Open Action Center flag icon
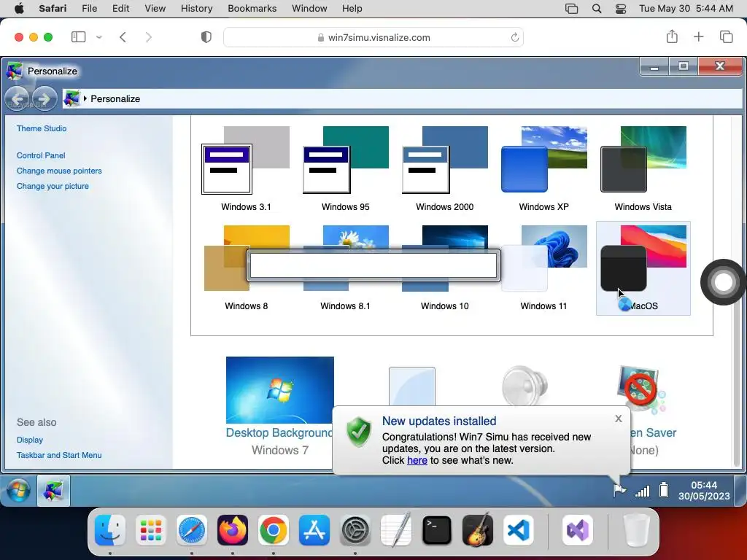 619,490
